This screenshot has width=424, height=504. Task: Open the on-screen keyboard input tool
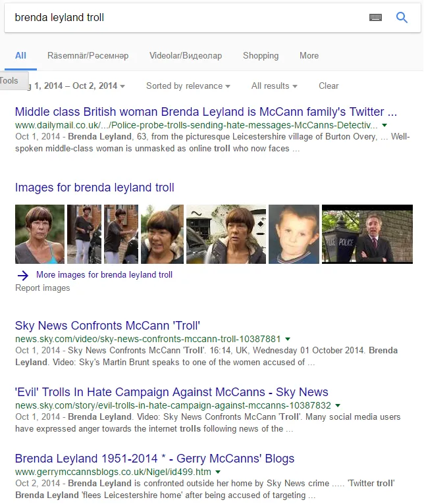[x=375, y=17]
